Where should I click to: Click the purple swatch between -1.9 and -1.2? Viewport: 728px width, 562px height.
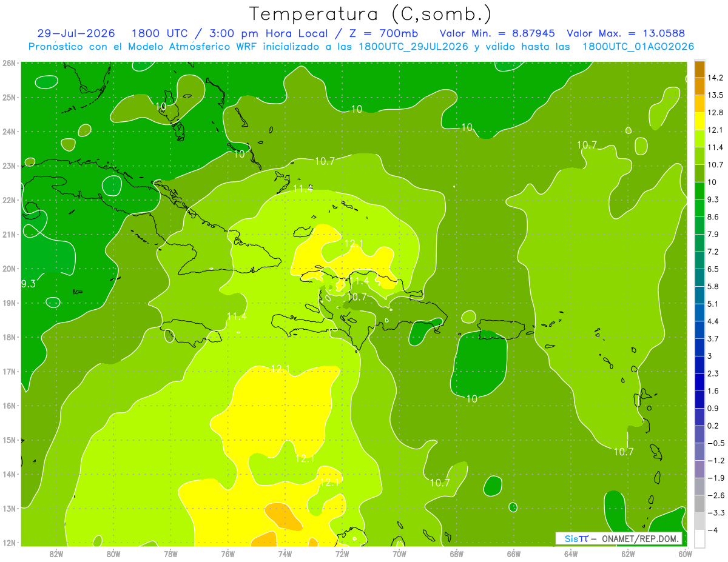click(x=699, y=469)
